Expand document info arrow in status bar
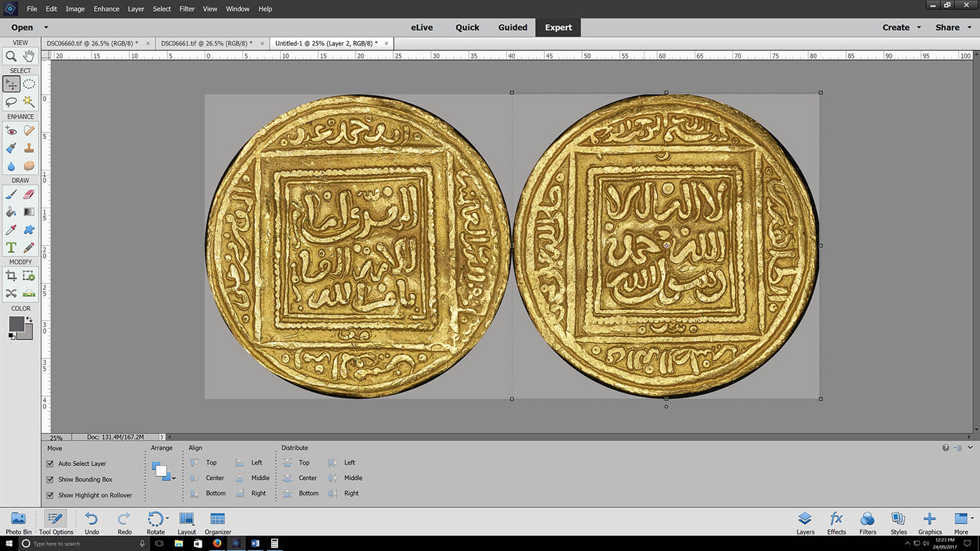980x551 pixels. click(x=161, y=437)
